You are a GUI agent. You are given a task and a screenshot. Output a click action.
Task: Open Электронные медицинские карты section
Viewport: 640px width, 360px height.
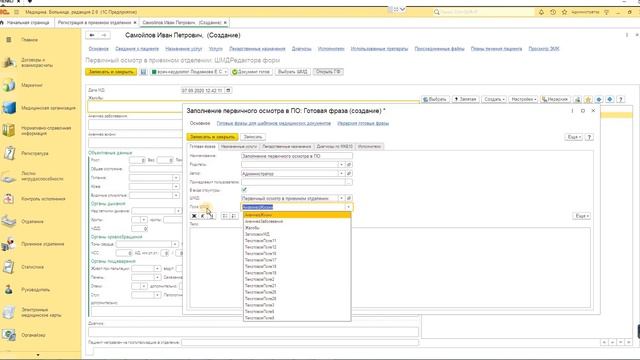coord(41,312)
